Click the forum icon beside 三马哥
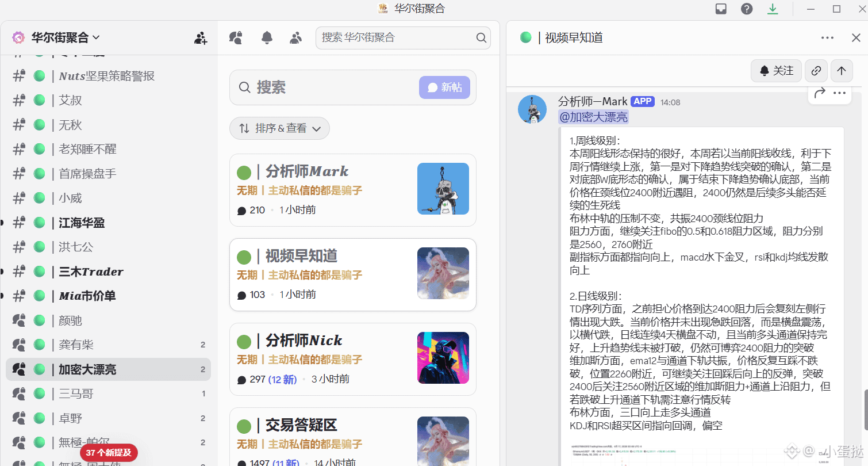The image size is (868, 466). pyautogui.click(x=19, y=394)
